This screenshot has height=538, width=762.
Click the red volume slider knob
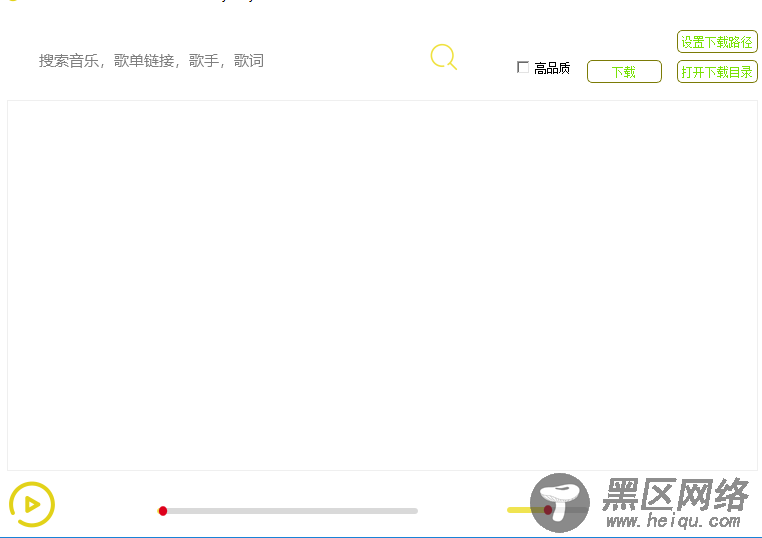(x=548, y=510)
